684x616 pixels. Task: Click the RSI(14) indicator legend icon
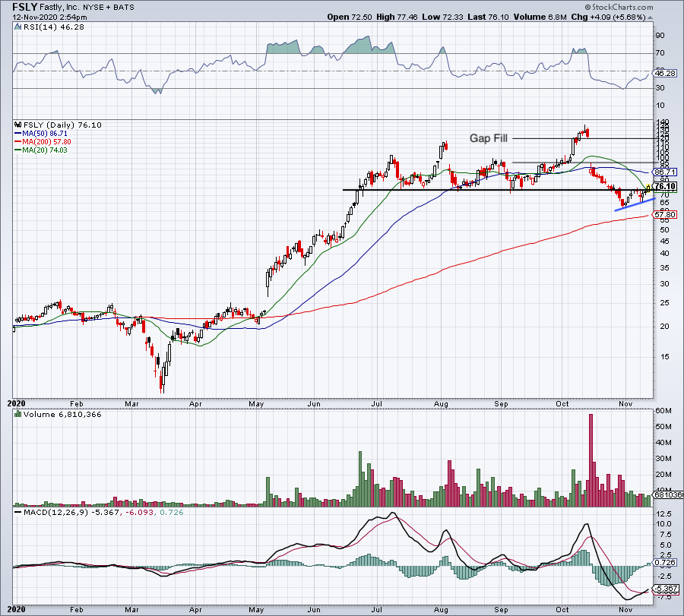click(18, 27)
